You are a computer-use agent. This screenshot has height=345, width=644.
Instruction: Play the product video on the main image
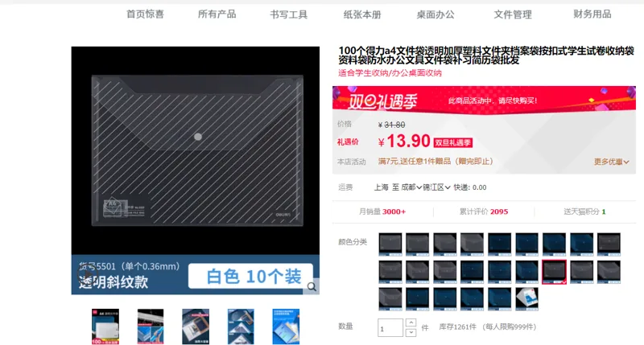pos(88,273)
